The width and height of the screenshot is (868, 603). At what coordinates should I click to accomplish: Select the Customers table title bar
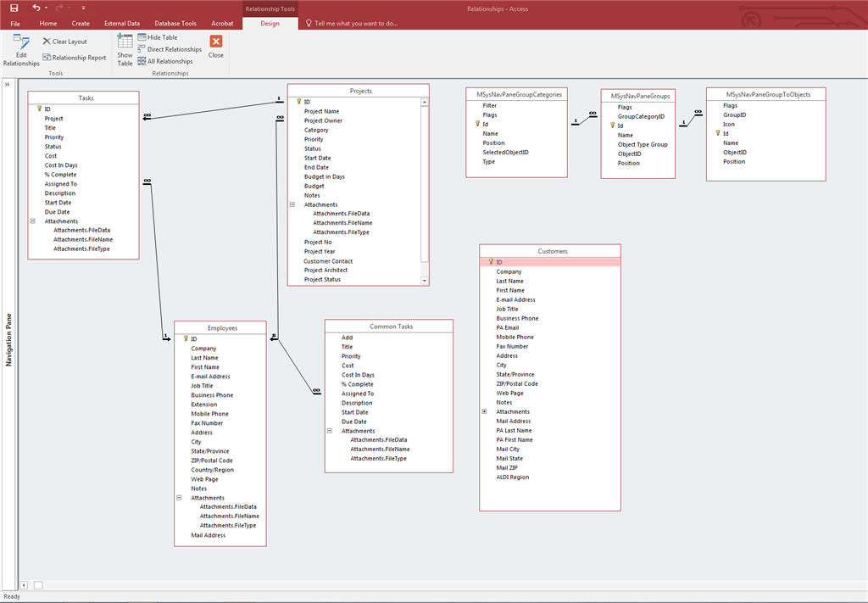550,251
